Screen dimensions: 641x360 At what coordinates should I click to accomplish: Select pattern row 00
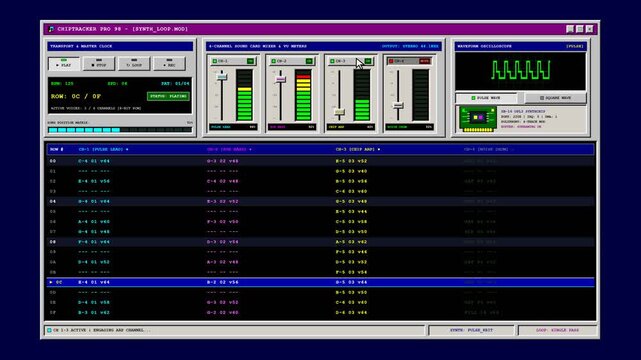(320, 161)
